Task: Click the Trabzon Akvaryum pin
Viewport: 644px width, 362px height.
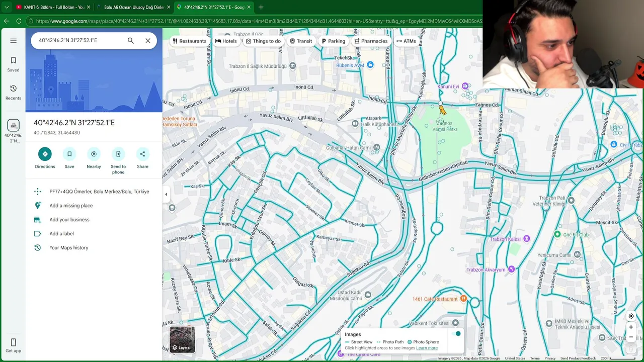Action: coord(511,269)
